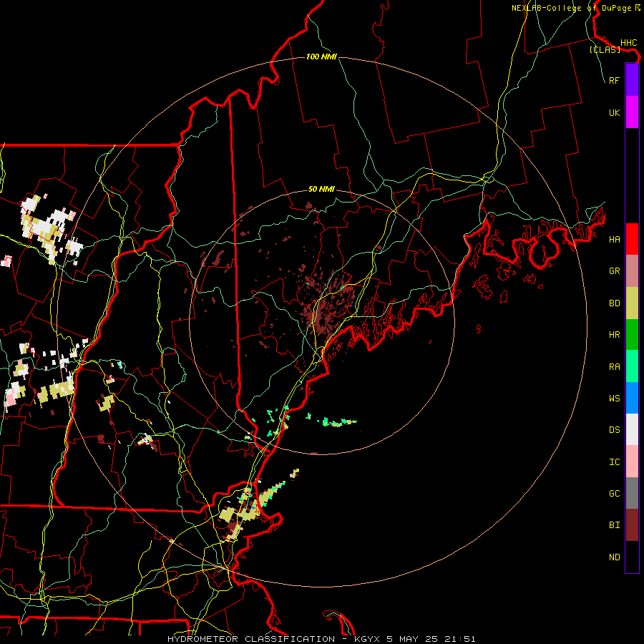This screenshot has height=644, width=644.
Task: Click the dark green HR legend swatch
Action: [x=632, y=335]
